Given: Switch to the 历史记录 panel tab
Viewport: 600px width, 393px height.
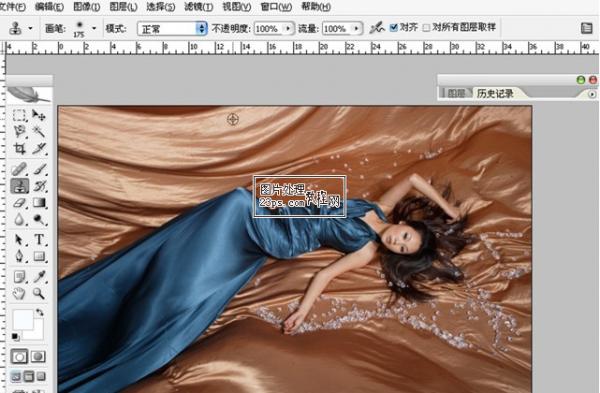Looking at the screenshot, I should (x=495, y=93).
